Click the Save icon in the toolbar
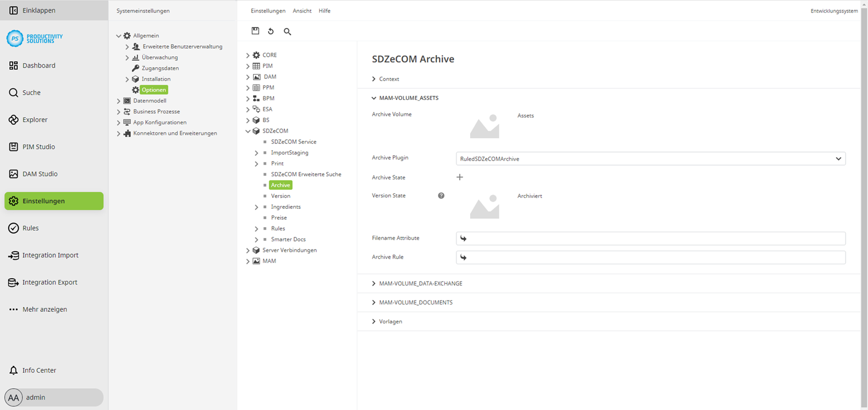The height and width of the screenshot is (410, 868). coord(255,31)
